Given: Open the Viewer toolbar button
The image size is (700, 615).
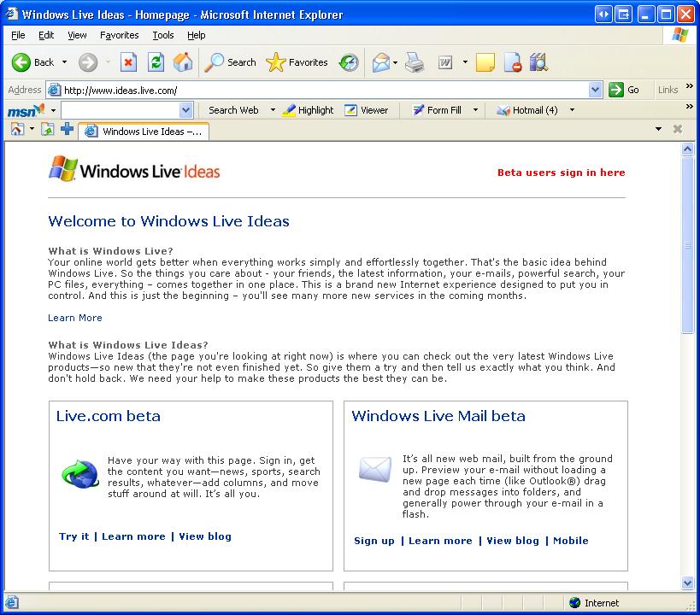Looking at the screenshot, I should [x=367, y=110].
